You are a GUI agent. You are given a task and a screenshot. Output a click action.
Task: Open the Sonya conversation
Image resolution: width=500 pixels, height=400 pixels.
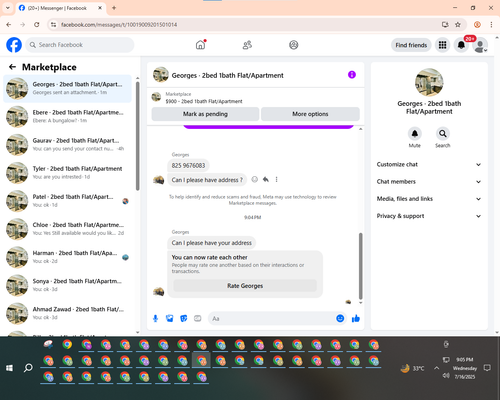coord(67,285)
